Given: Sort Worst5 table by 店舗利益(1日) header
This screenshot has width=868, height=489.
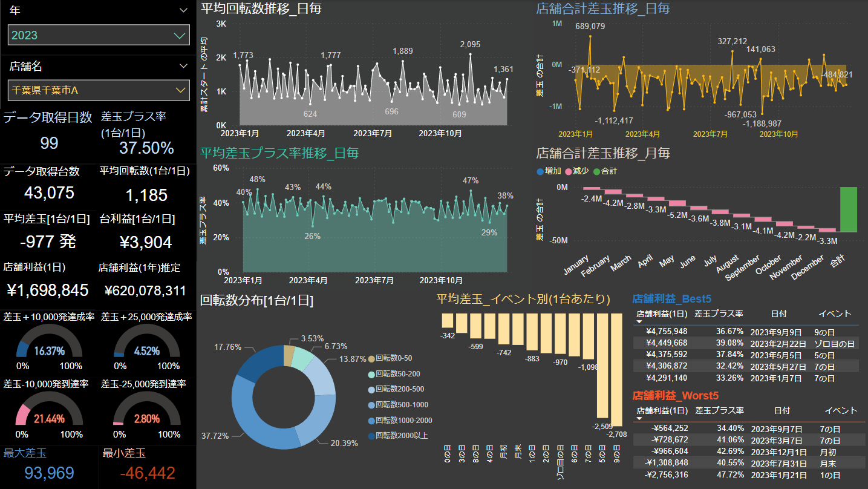Looking at the screenshot, I should tap(662, 410).
